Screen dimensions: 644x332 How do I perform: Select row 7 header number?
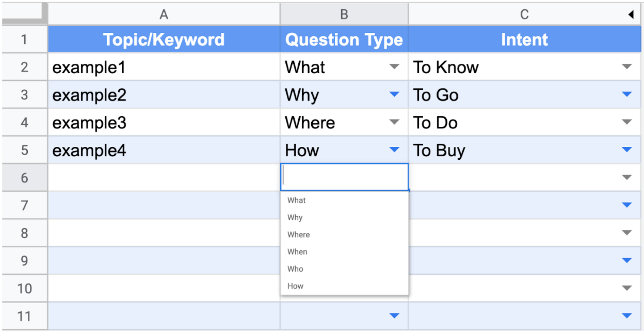(x=24, y=205)
